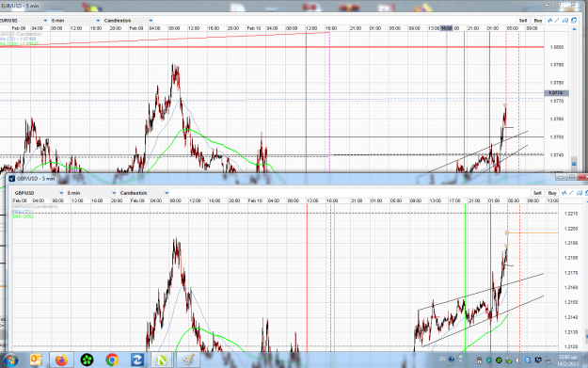The height and width of the screenshot is (368, 588).
Task: Click EN language indicator in tray
Action: click(442, 360)
